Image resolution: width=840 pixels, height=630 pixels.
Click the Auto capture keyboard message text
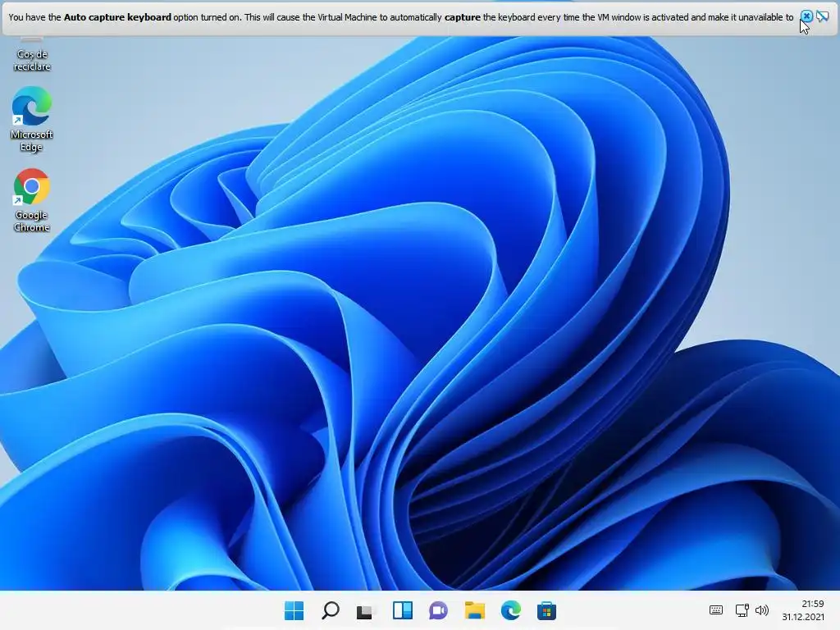tap(400, 17)
